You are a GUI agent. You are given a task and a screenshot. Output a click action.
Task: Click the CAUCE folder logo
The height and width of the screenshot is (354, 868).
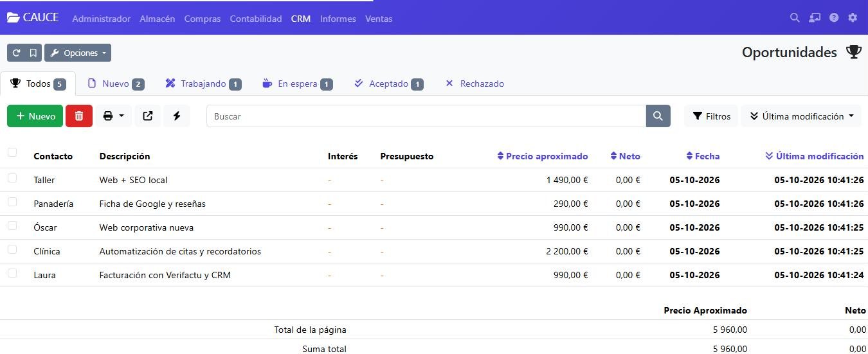tap(33, 17)
